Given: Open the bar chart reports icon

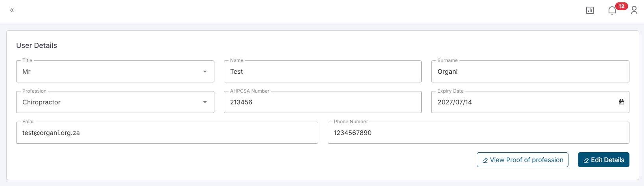Looking at the screenshot, I should coord(590,10).
